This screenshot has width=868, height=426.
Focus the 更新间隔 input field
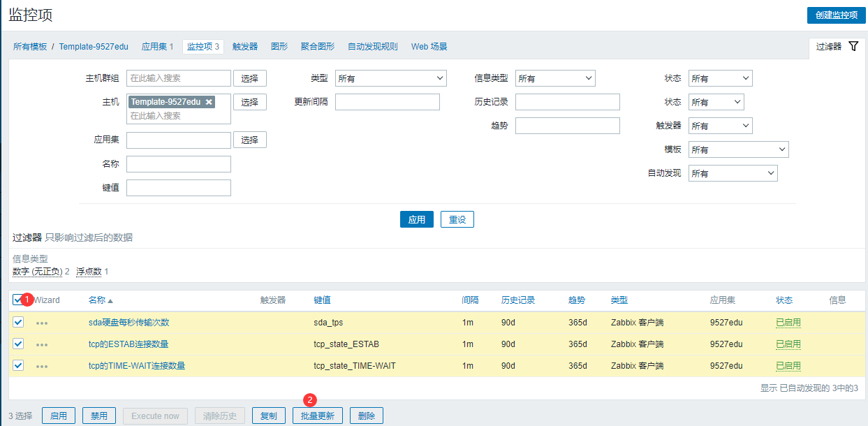pyautogui.click(x=388, y=102)
